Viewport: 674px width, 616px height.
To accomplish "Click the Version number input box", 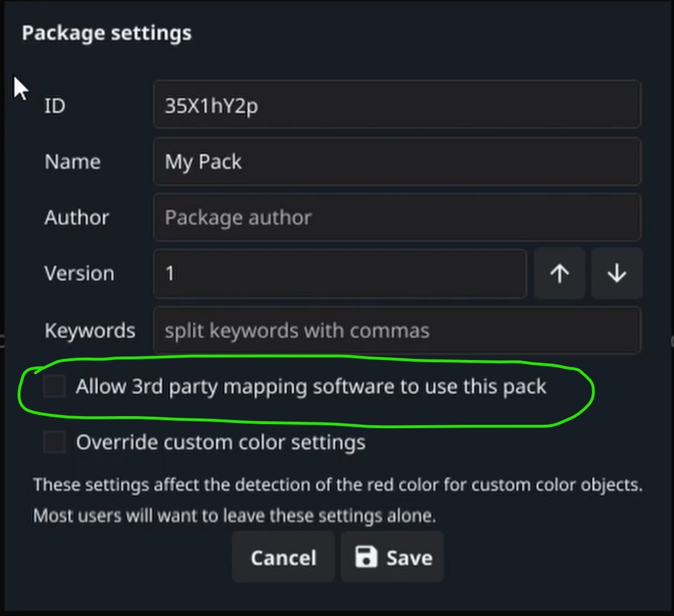I will click(340, 274).
